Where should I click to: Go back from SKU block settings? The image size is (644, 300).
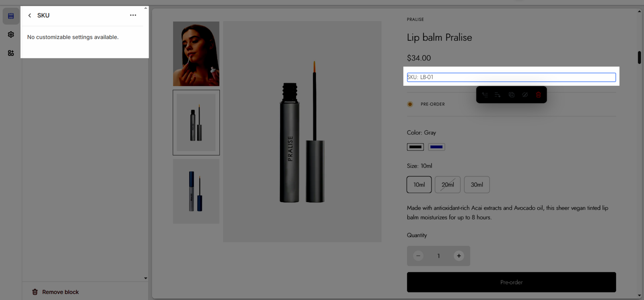29,15
